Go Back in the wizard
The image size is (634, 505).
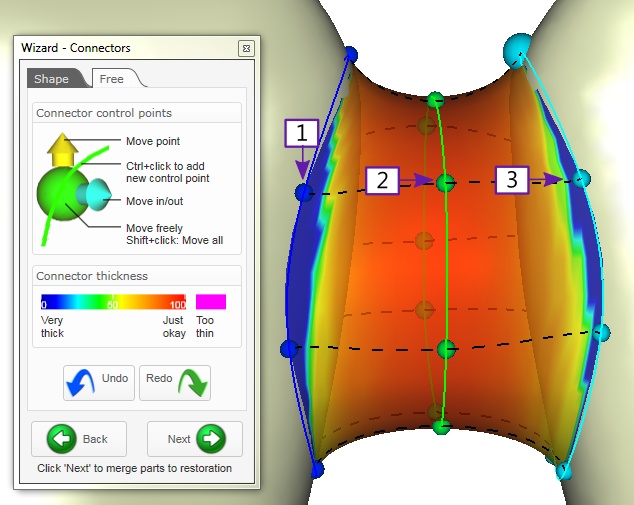(x=79, y=439)
